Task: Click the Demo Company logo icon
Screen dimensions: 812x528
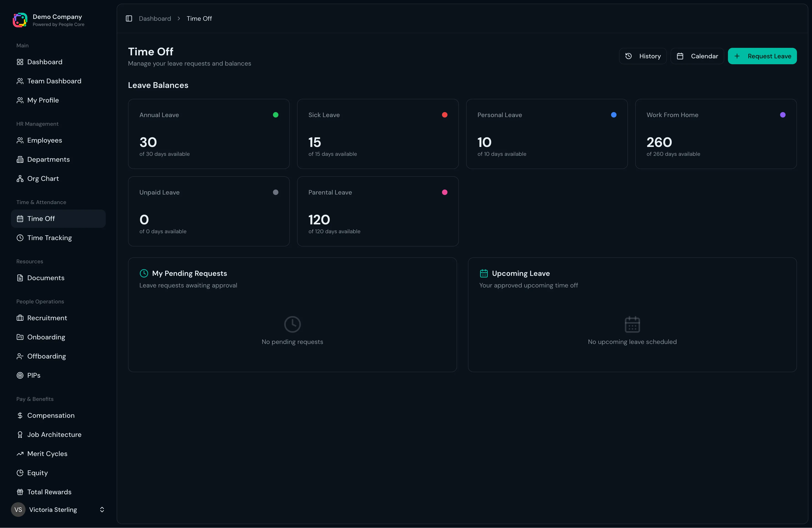Action: point(20,20)
